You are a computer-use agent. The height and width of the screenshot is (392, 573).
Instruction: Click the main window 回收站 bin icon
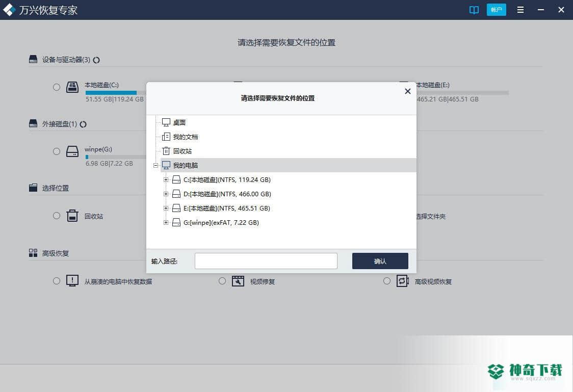click(x=72, y=216)
